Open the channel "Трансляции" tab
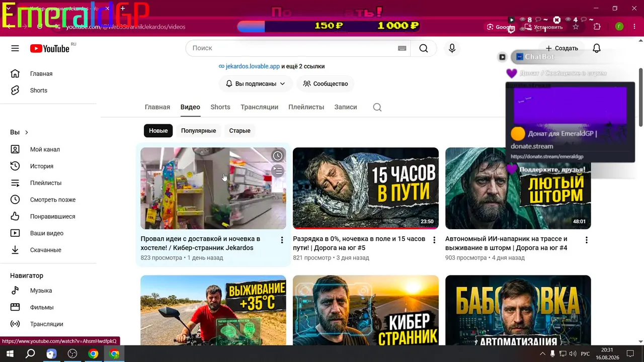The width and height of the screenshot is (644, 362). tap(259, 107)
